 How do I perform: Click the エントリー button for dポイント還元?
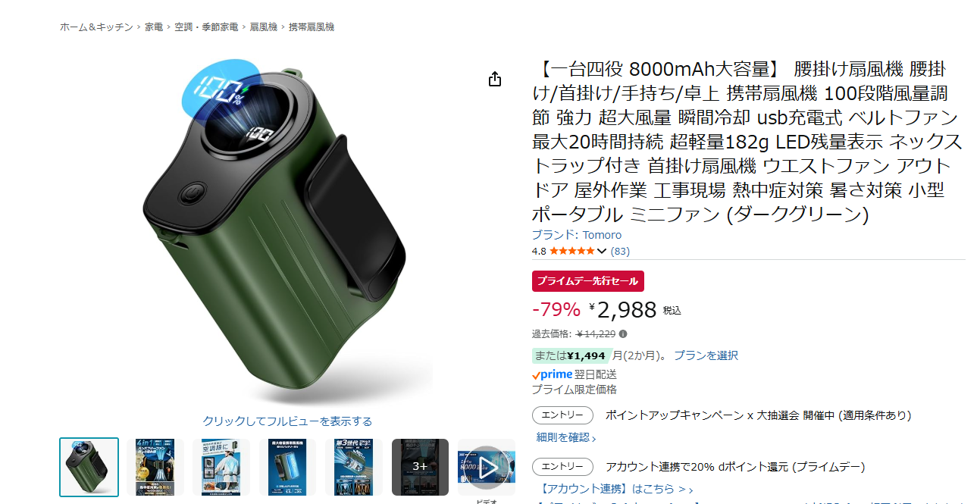[562, 467]
